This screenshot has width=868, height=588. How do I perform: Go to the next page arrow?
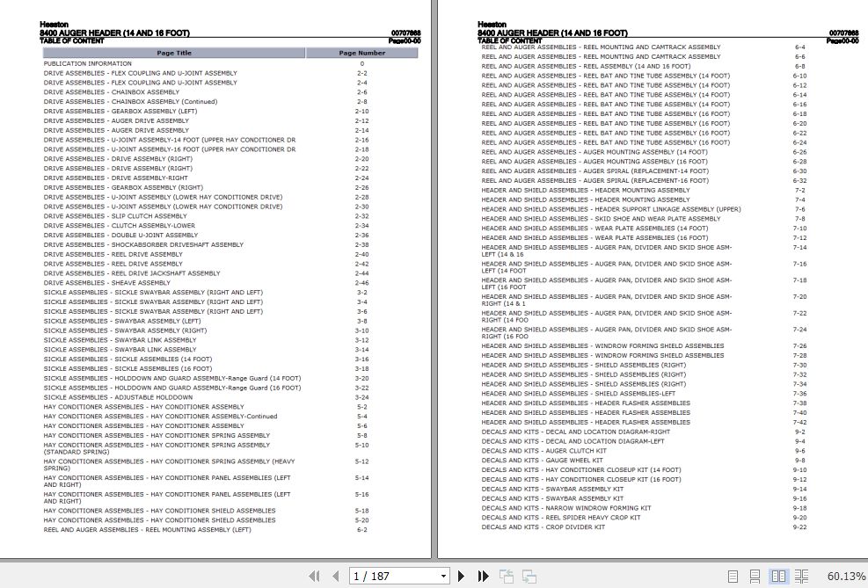point(461,576)
